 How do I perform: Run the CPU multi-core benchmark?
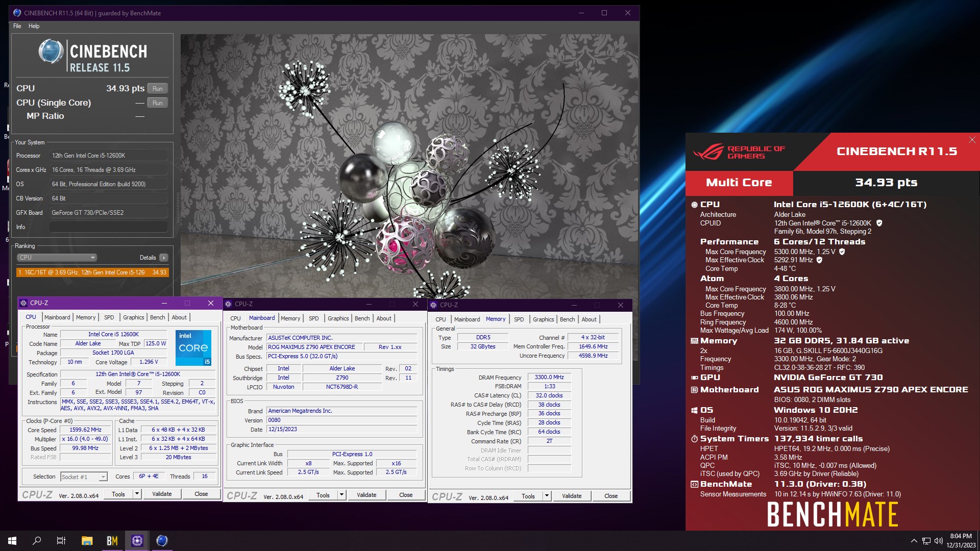(x=158, y=89)
